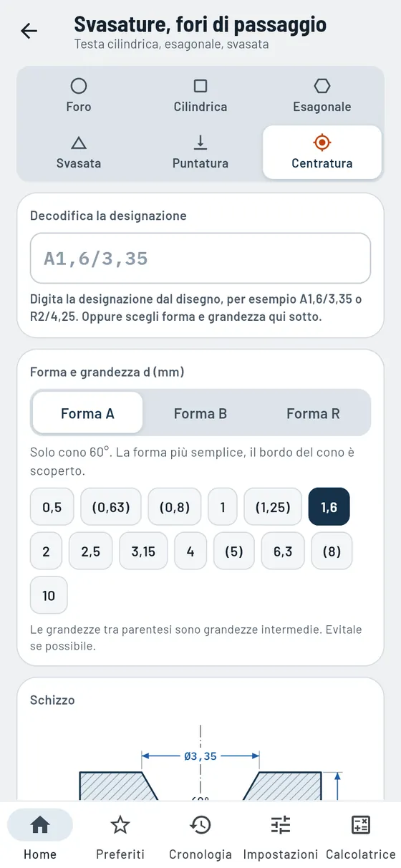This screenshot has height=868, width=401.
Task: Choose the Cilindrica square icon
Action: (x=200, y=86)
